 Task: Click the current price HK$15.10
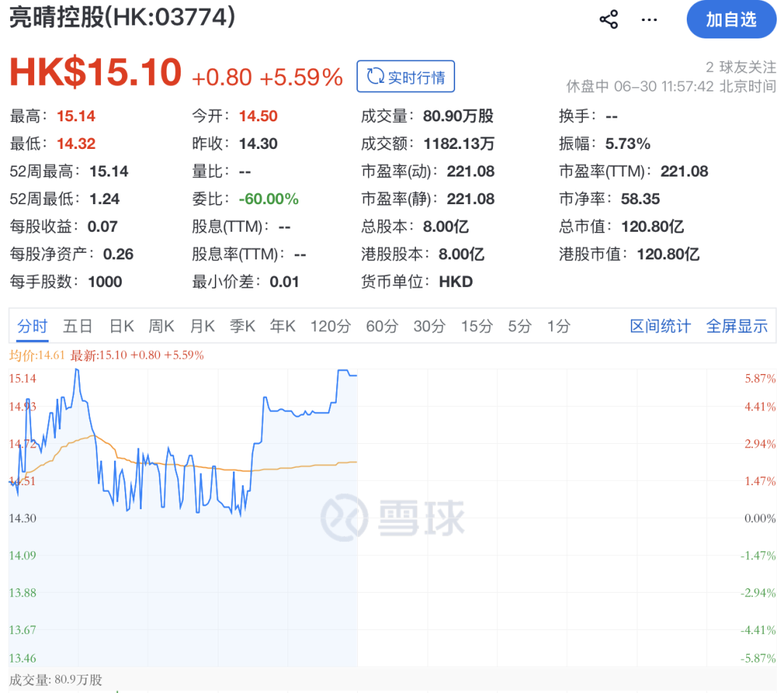click(96, 72)
